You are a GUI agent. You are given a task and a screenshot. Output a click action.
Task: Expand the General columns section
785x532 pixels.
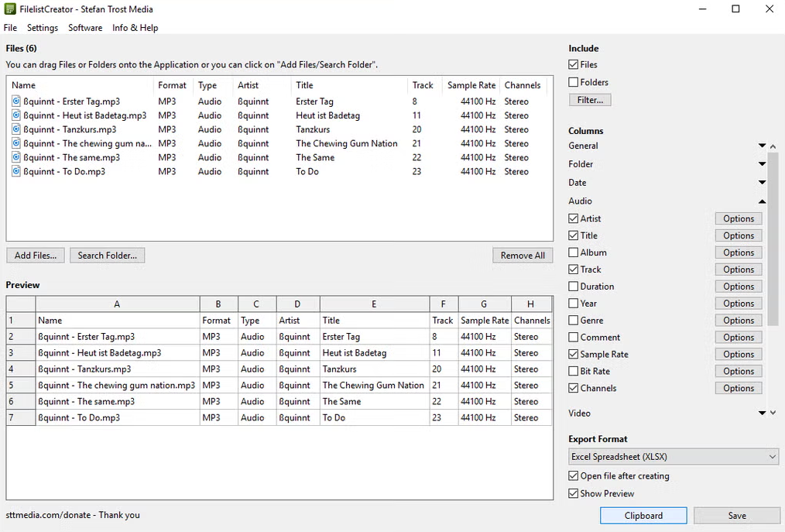tap(762, 146)
